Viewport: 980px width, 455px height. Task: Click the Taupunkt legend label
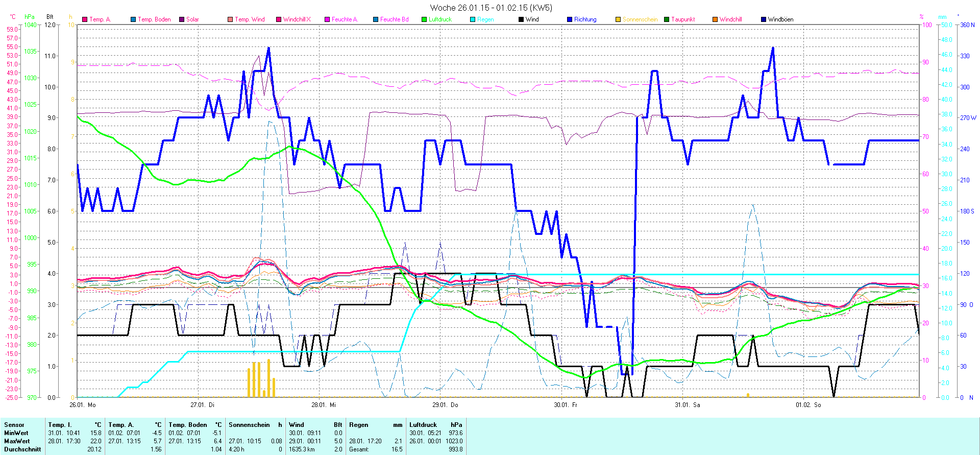(x=682, y=19)
